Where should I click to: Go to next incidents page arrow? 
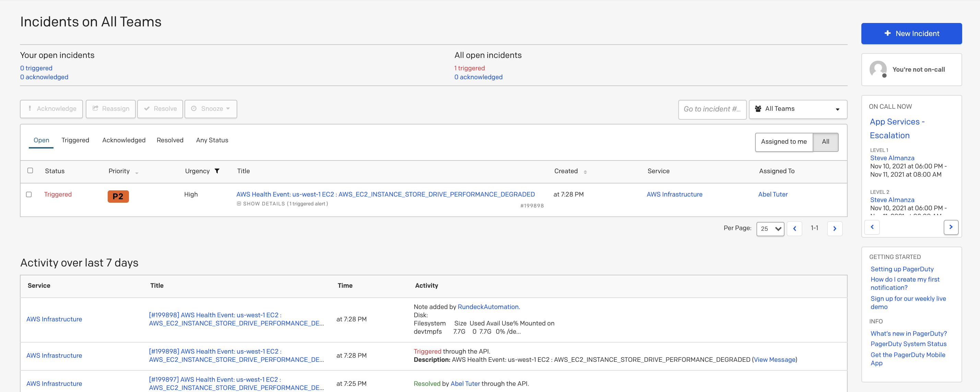[x=835, y=229]
